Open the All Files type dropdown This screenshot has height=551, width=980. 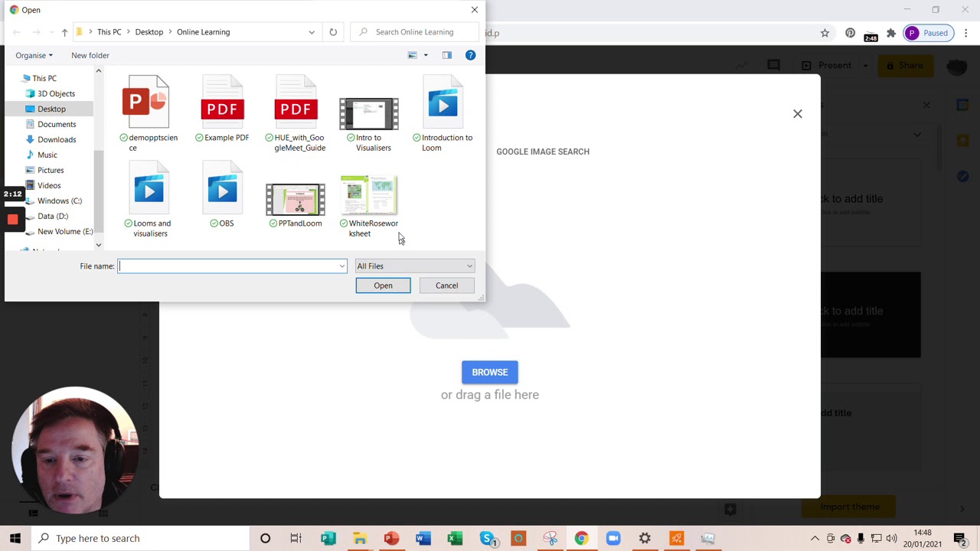414,266
